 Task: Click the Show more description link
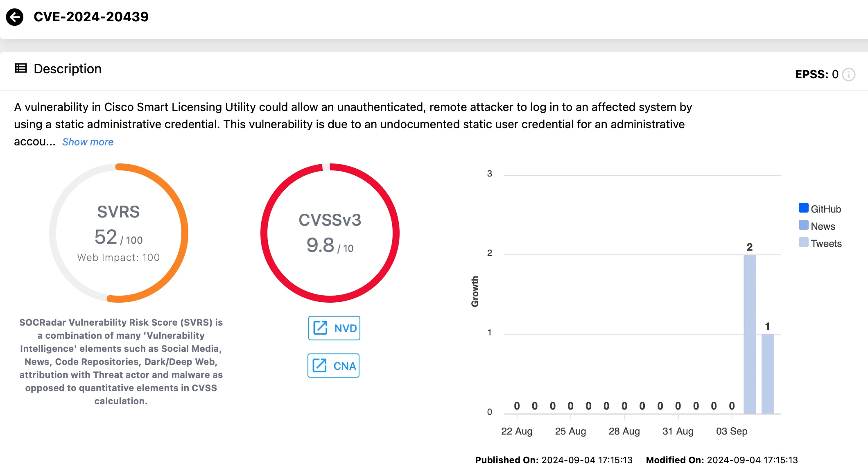[89, 141]
